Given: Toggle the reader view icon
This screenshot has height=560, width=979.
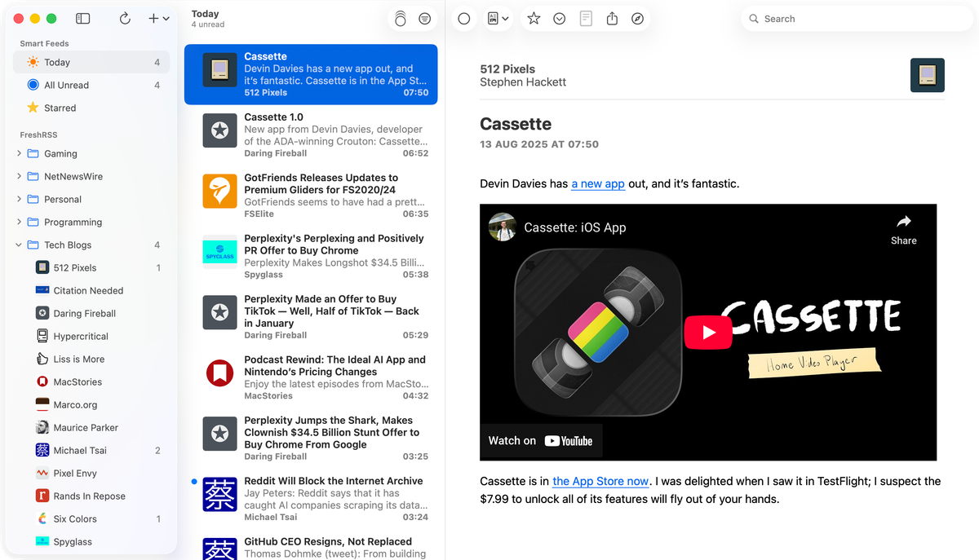Looking at the screenshot, I should [x=586, y=18].
